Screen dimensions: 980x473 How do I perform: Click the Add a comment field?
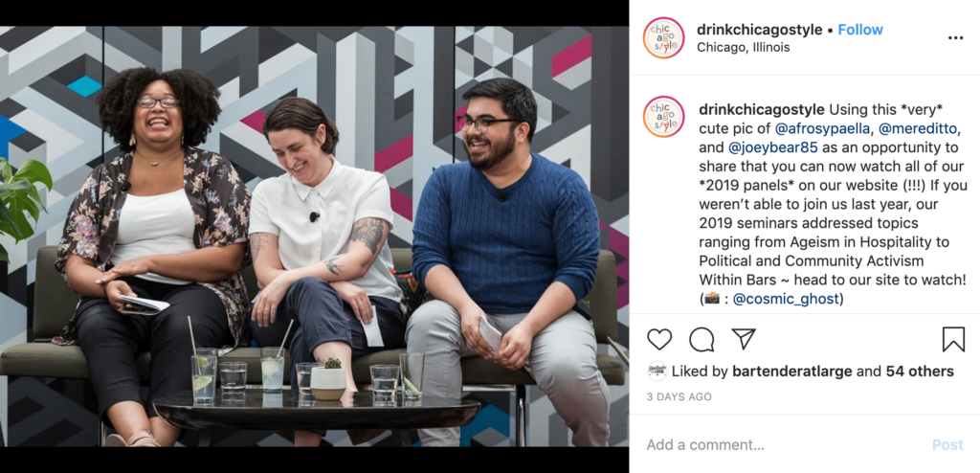point(781,445)
